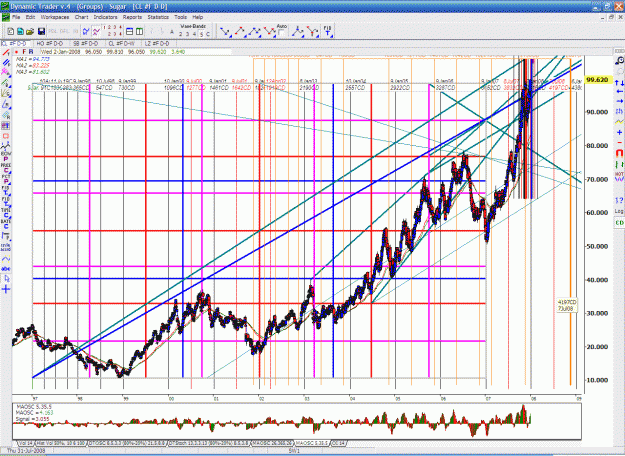Select the PRICE C projection tool
625x456 pixels.
pyautogui.click(x=6, y=169)
